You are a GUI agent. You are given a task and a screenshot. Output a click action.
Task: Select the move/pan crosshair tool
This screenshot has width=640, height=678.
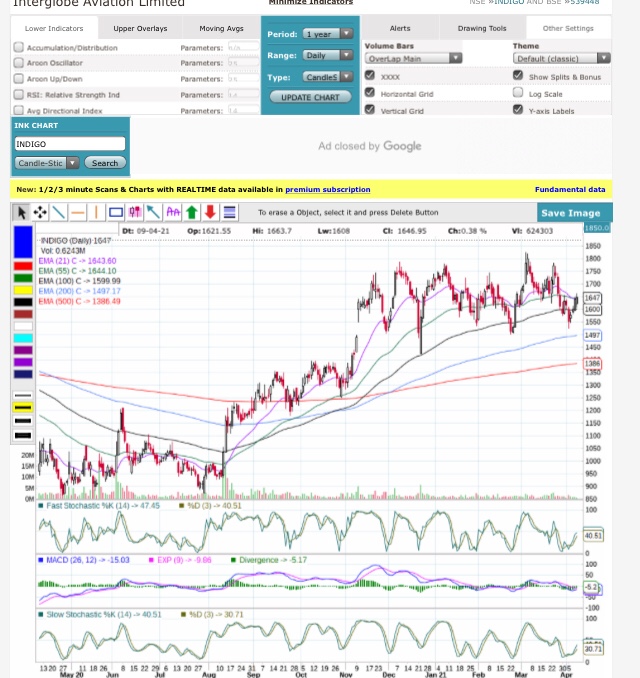click(x=39, y=212)
